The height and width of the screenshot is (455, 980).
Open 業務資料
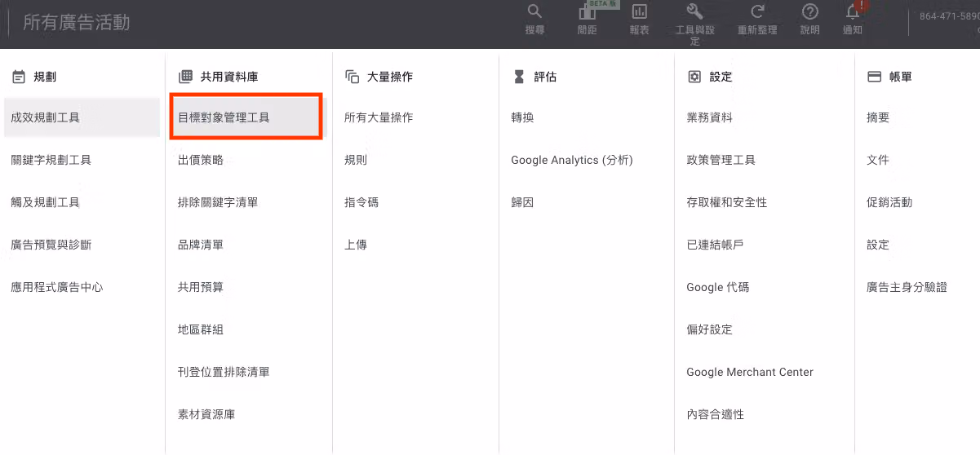(x=710, y=117)
